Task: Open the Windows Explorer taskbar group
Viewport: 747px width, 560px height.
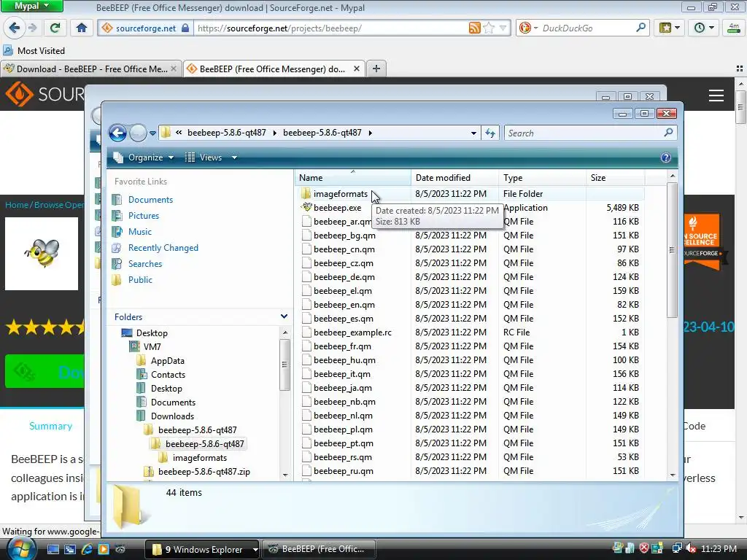Action: click(202, 549)
